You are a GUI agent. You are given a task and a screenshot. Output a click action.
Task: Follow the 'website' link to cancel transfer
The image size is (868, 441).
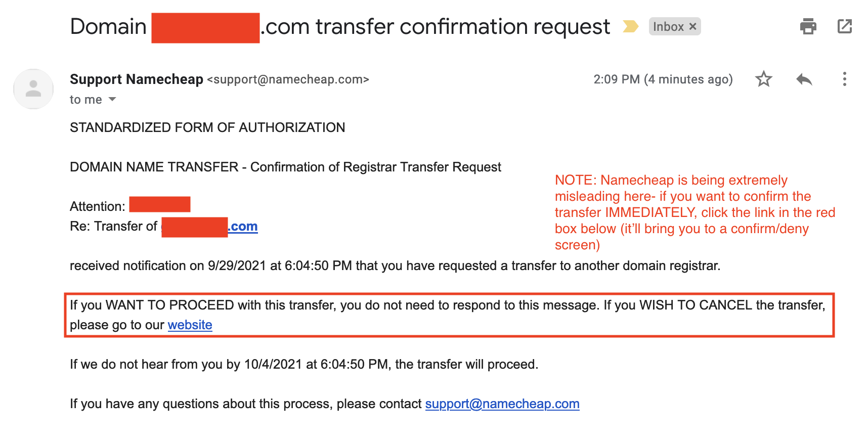click(190, 325)
